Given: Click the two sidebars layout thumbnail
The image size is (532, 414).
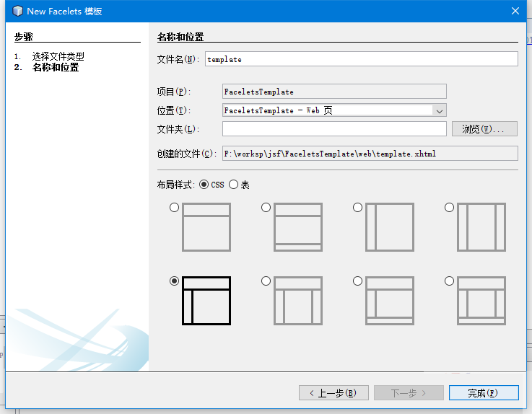Looking at the screenshot, I should [x=481, y=227].
